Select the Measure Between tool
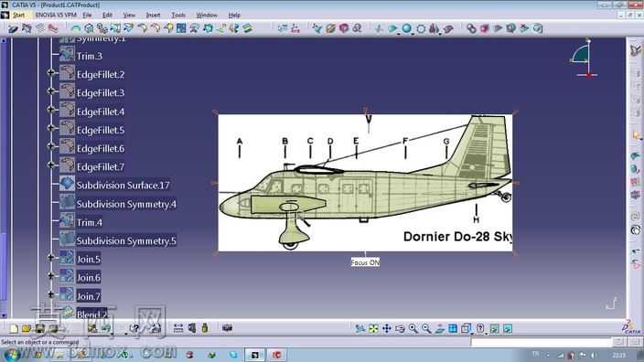 (178, 328)
